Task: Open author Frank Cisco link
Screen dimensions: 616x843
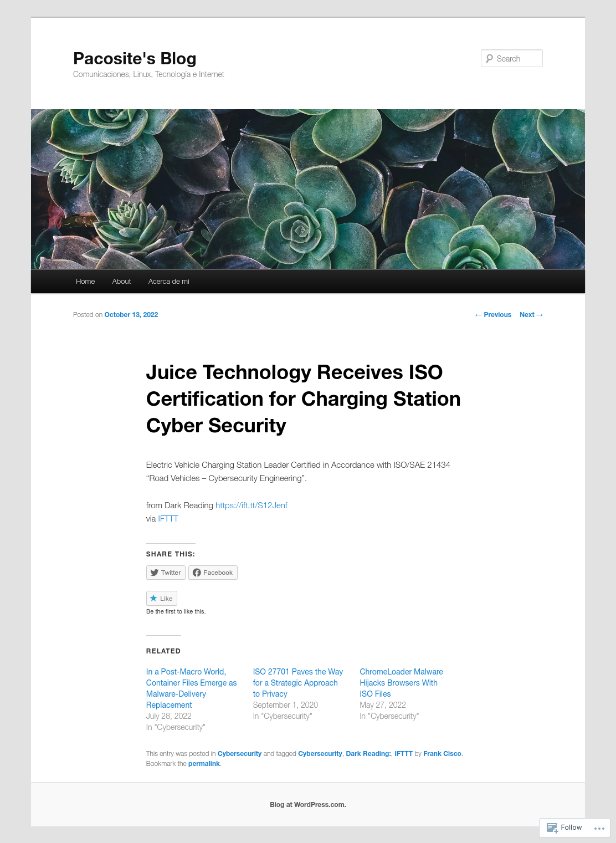Action: click(x=442, y=754)
